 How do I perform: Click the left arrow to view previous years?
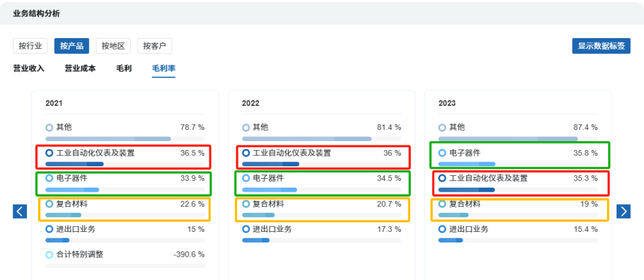(20, 211)
